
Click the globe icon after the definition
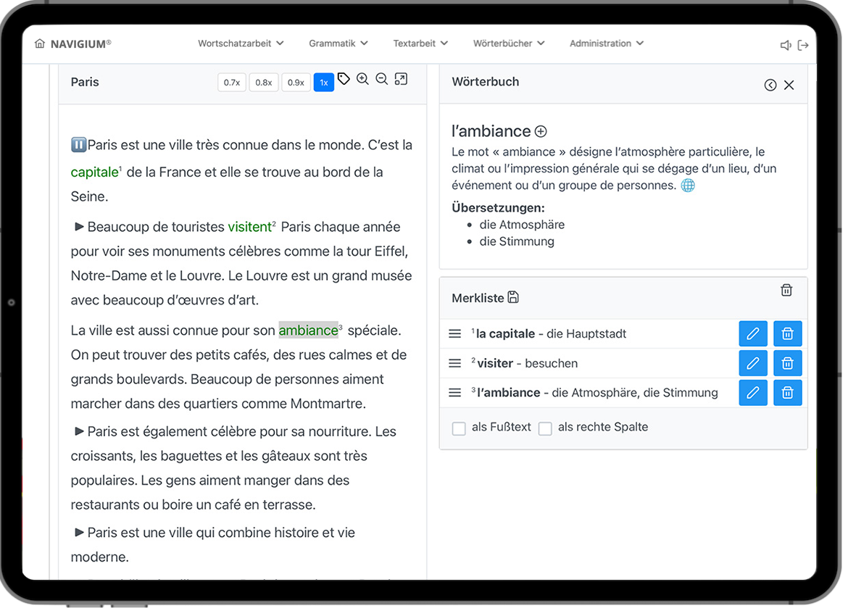(x=688, y=186)
